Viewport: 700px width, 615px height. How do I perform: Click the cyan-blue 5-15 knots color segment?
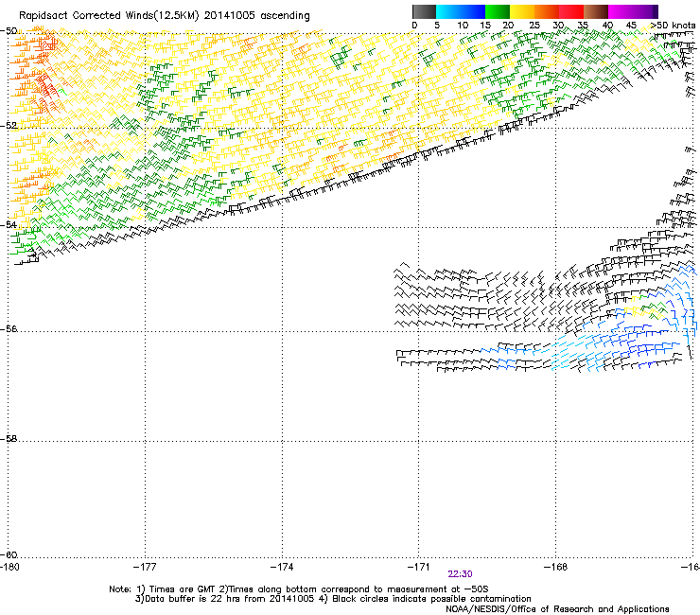point(461,11)
